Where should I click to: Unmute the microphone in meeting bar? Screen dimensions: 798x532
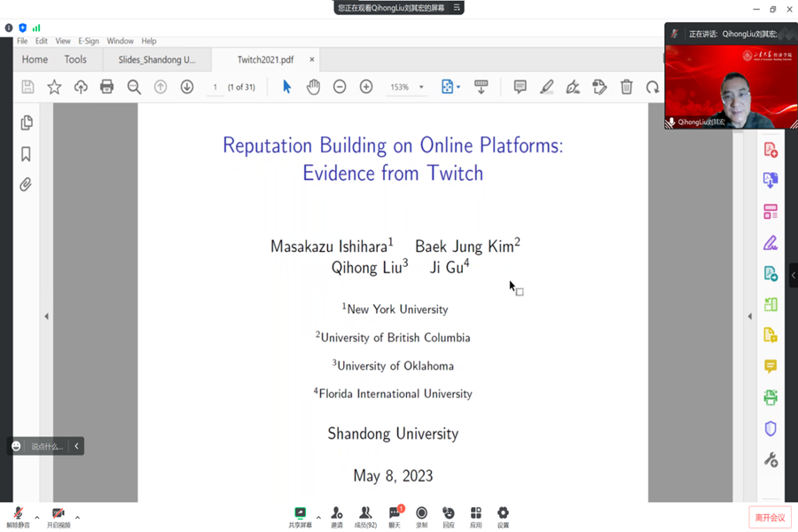click(x=18, y=515)
